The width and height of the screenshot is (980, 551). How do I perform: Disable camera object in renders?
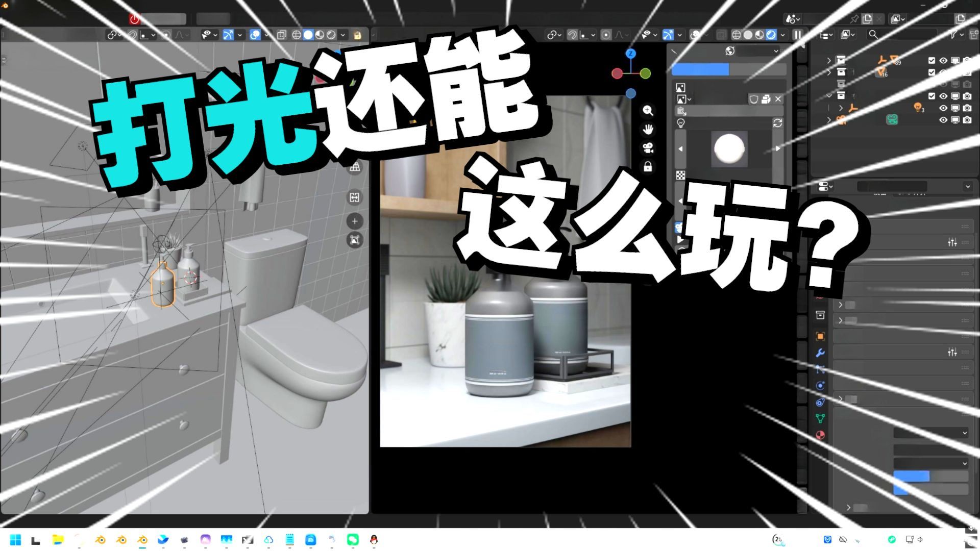coord(967,119)
